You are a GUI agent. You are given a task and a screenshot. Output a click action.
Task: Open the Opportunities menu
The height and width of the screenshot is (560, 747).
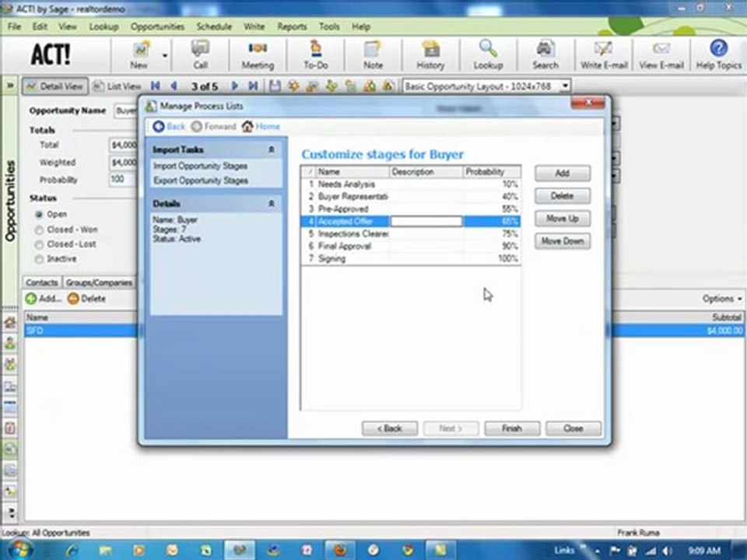coord(157,26)
